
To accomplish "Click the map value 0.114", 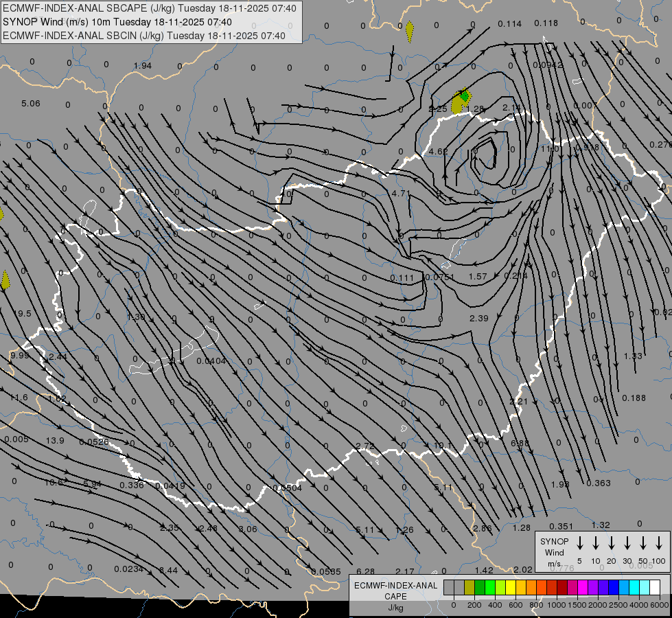I will (509, 23).
